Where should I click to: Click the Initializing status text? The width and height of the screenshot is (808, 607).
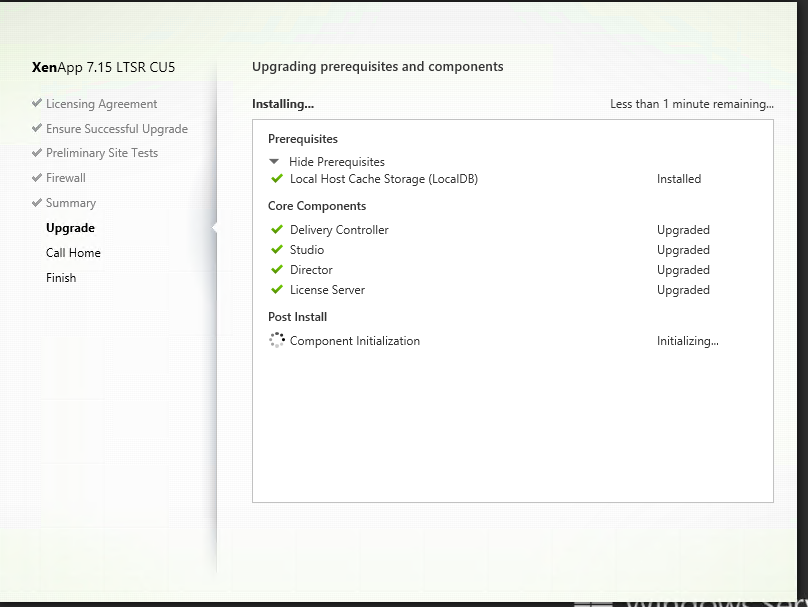(687, 341)
